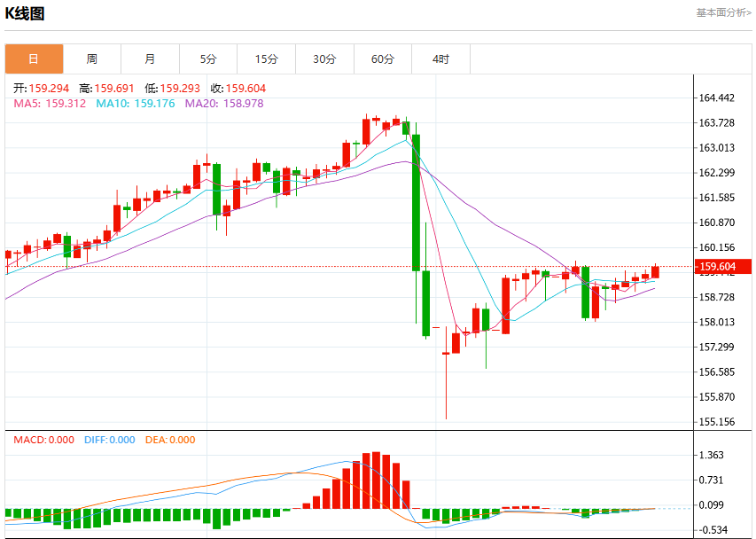Click the 164.442 price axis label
Viewport: 756px width, 539px height.
pyautogui.click(x=717, y=98)
